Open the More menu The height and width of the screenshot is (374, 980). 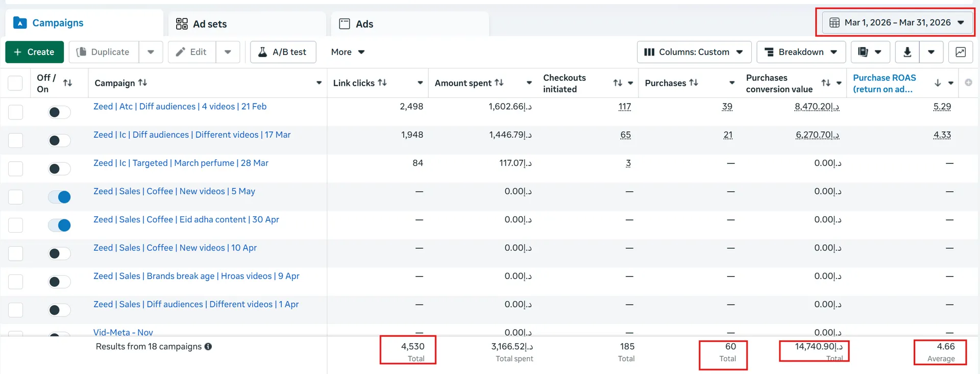348,52
